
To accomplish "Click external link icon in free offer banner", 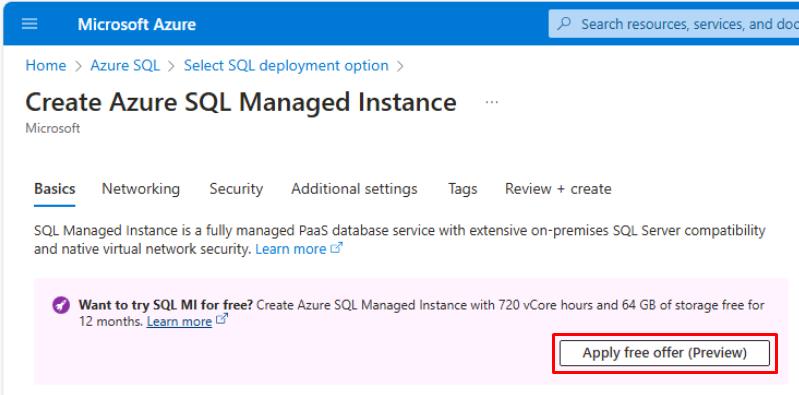I will coord(222,320).
